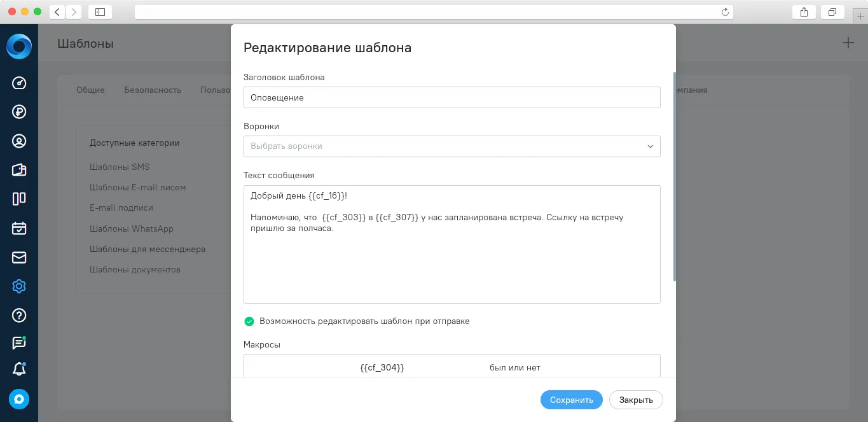Select Шаблоны WhatsApp category
This screenshot has height=422, width=868.
pyautogui.click(x=131, y=229)
